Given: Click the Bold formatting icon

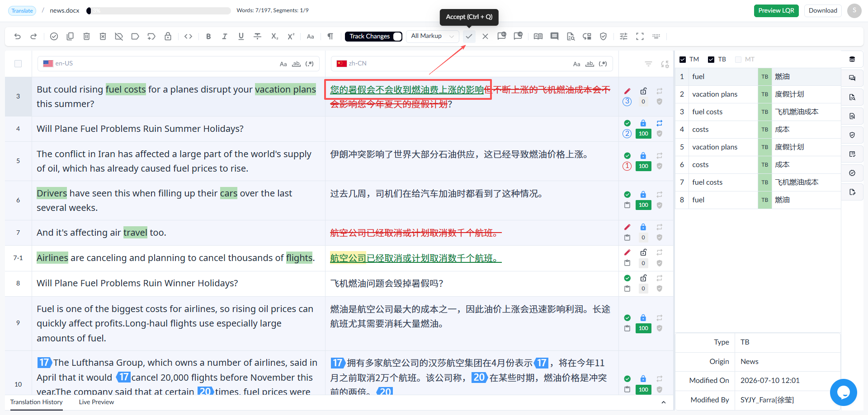Looking at the screenshot, I should [x=208, y=37].
